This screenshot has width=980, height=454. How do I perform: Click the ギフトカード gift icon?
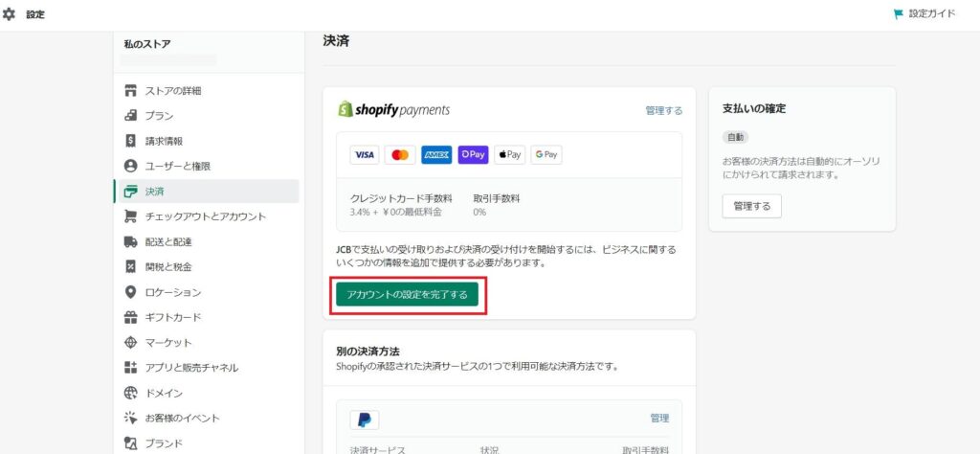pos(130,318)
